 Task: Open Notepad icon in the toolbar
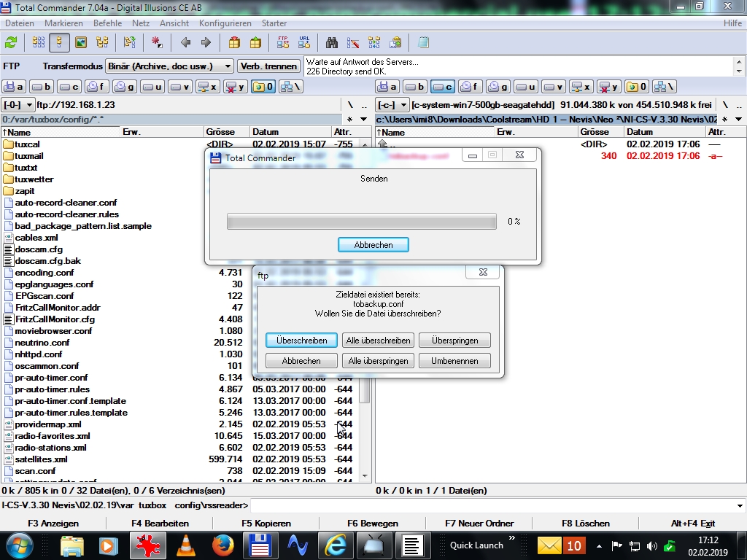pyautogui.click(x=424, y=42)
